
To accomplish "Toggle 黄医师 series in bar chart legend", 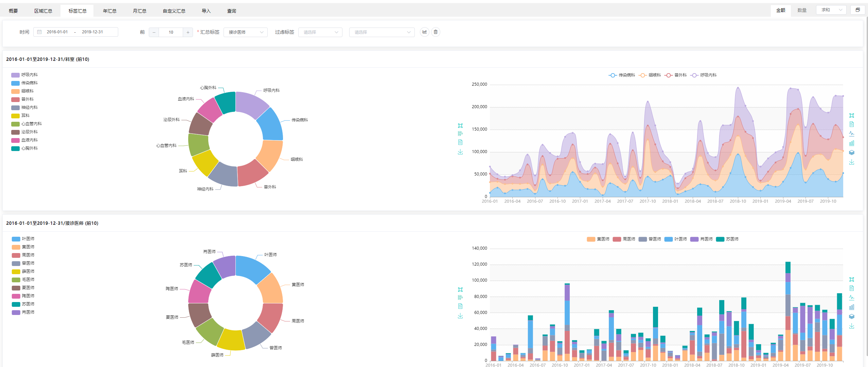I will [598, 239].
